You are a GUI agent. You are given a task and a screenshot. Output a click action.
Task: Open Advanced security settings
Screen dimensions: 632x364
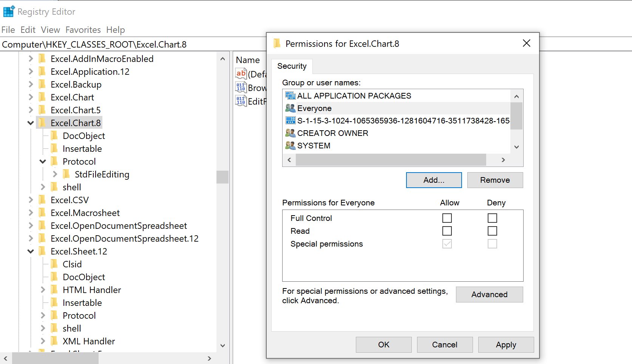490,295
